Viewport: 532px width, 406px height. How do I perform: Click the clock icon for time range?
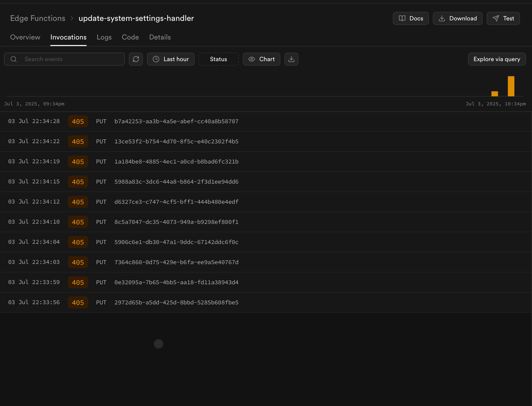156,59
